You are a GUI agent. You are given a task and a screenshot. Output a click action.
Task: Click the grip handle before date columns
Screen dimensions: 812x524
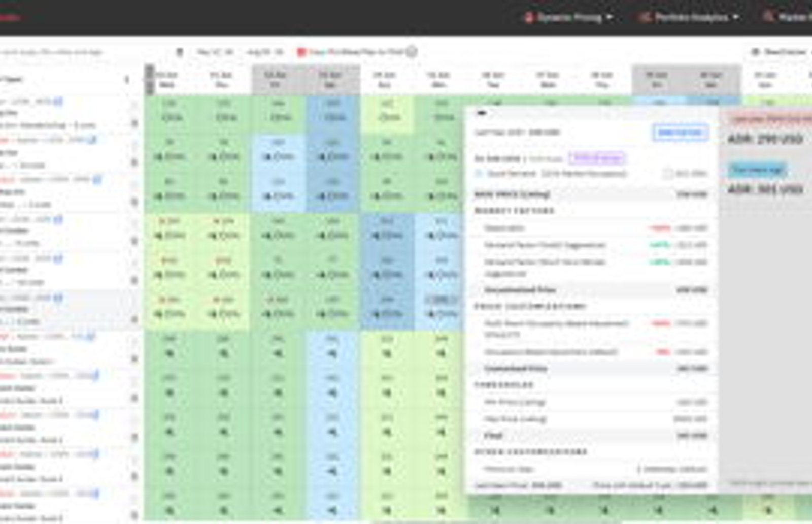click(x=149, y=80)
